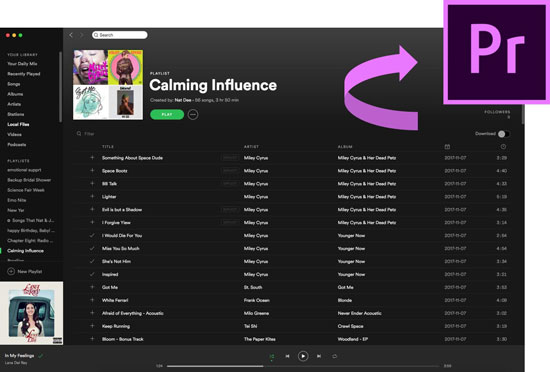
Task: Open the Chapter Eight Radio playlist
Action: pyautogui.click(x=30, y=241)
